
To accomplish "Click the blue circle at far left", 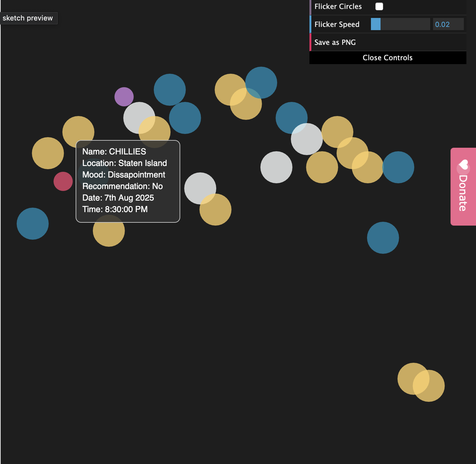I will [33, 224].
